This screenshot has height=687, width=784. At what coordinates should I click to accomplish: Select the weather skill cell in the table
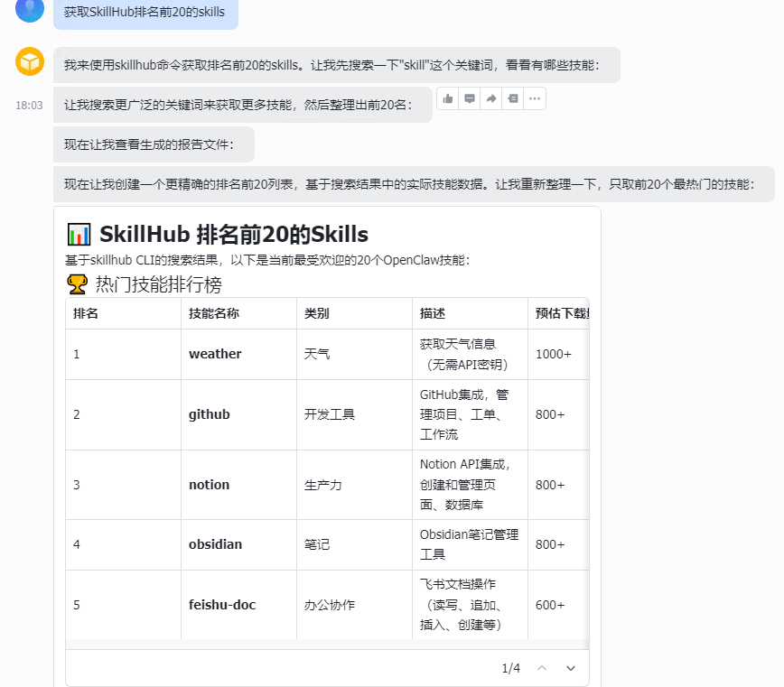[215, 354]
